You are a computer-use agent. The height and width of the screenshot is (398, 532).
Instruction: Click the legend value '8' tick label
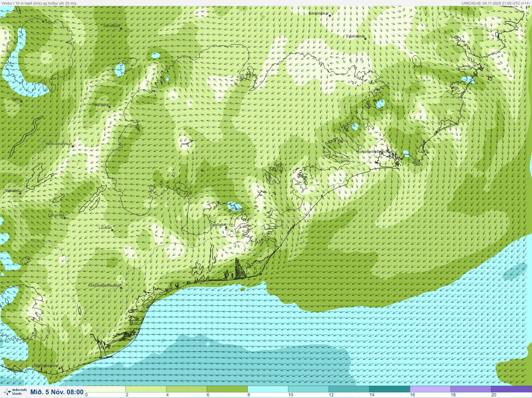point(249,395)
